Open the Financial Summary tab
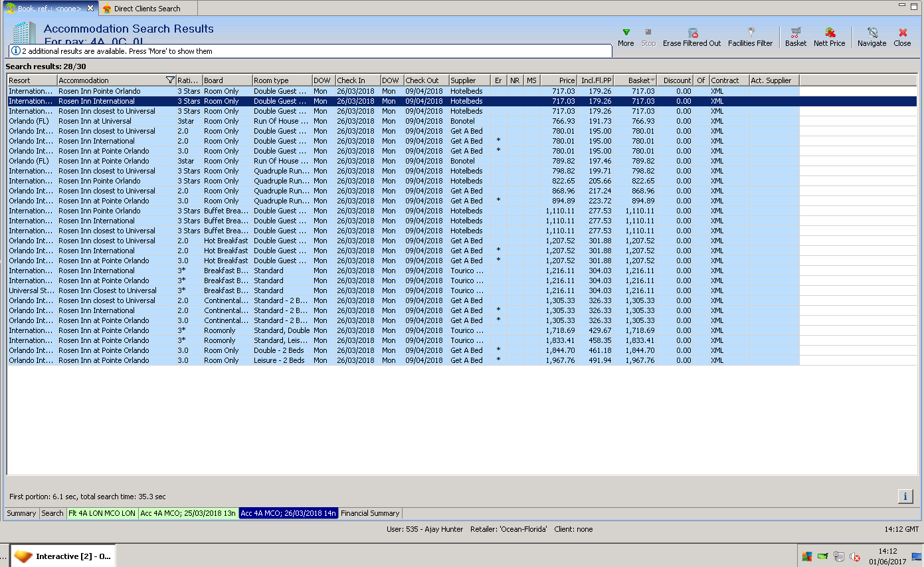The image size is (924, 567). click(x=370, y=513)
